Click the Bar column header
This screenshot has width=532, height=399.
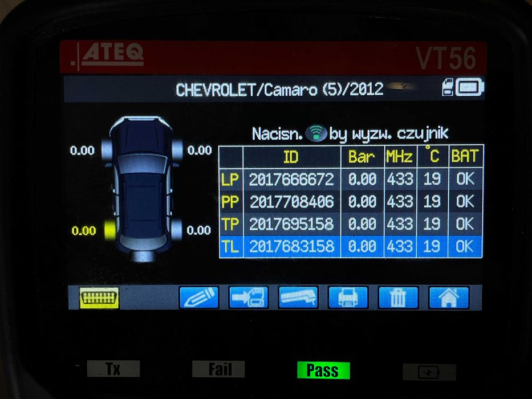[362, 157]
